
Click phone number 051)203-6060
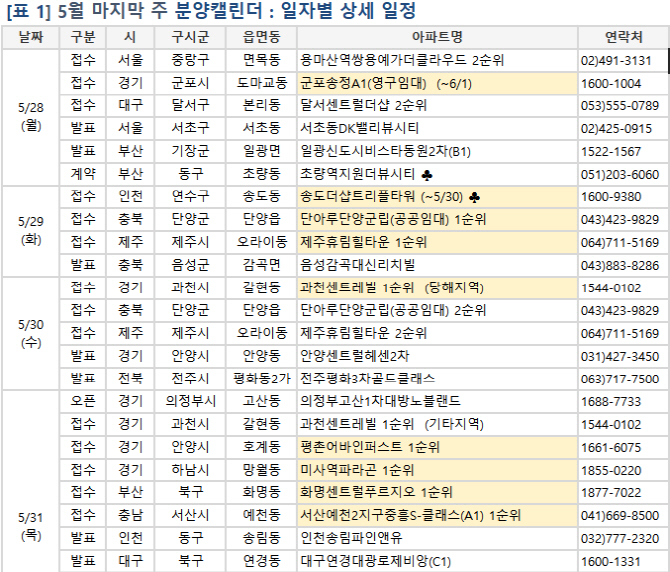[620, 174]
